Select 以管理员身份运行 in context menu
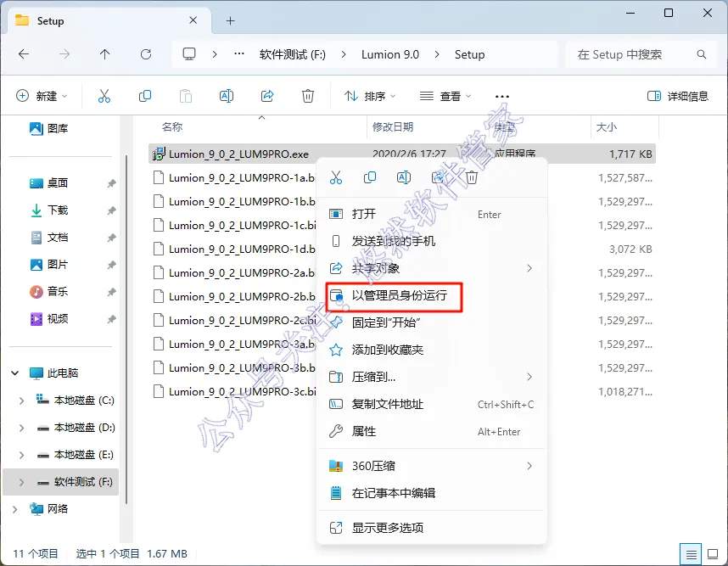This screenshot has width=728, height=566. point(431,295)
